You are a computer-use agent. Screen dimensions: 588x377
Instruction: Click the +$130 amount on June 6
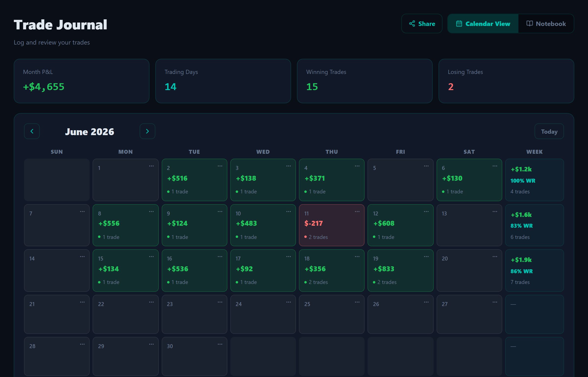click(452, 178)
